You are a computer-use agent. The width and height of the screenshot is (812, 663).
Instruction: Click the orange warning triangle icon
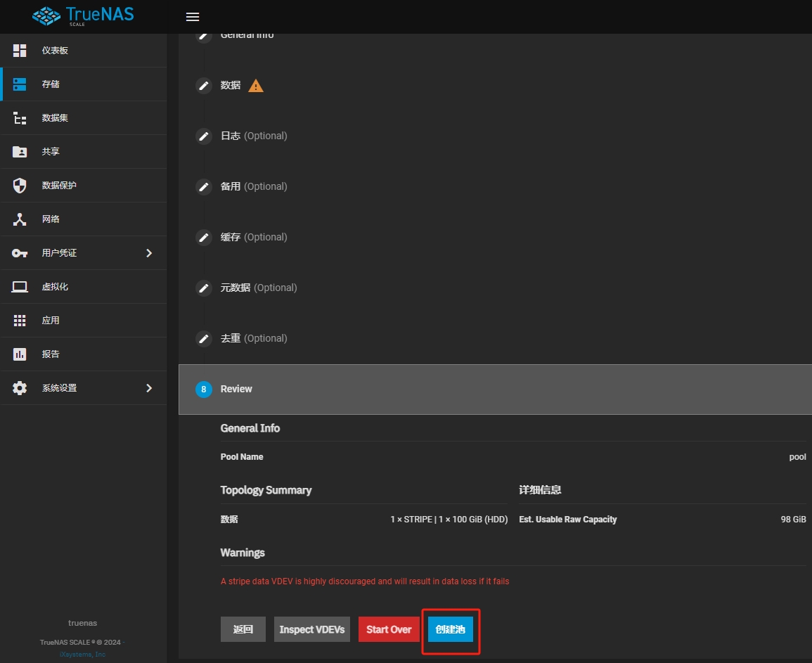pyautogui.click(x=256, y=86)
